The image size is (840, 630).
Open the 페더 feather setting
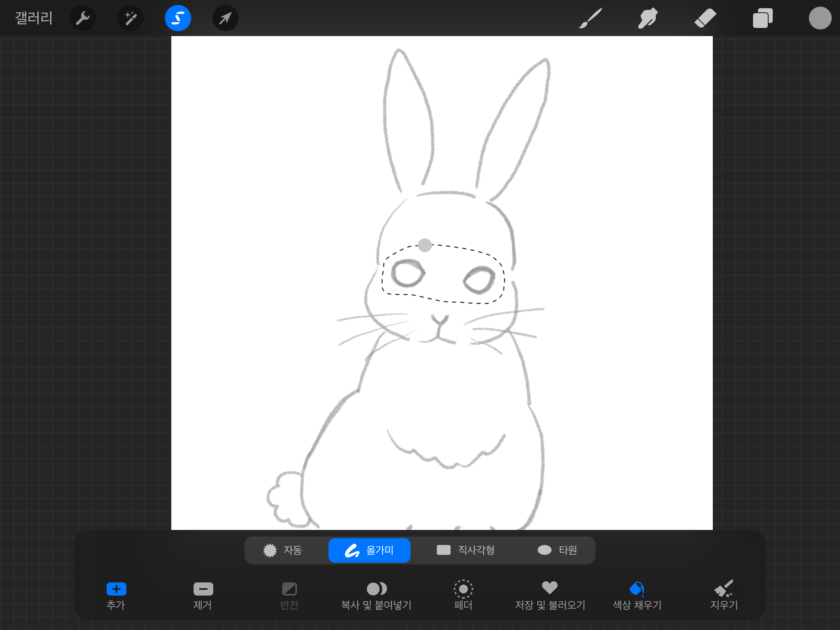click(x=463, y=595)
